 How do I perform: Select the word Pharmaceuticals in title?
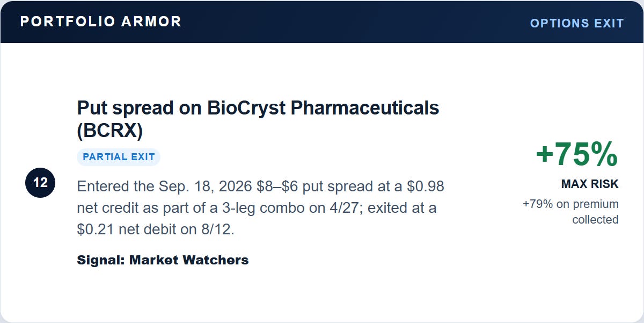pos(365,108)
